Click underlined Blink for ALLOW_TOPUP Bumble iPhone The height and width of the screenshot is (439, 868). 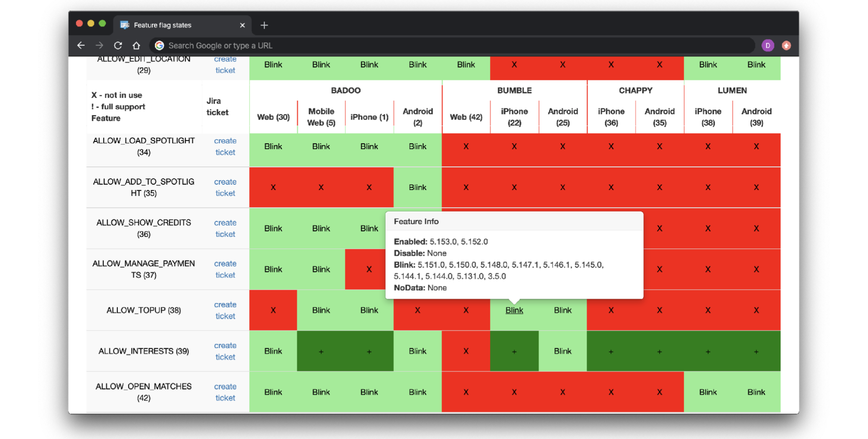514,310
